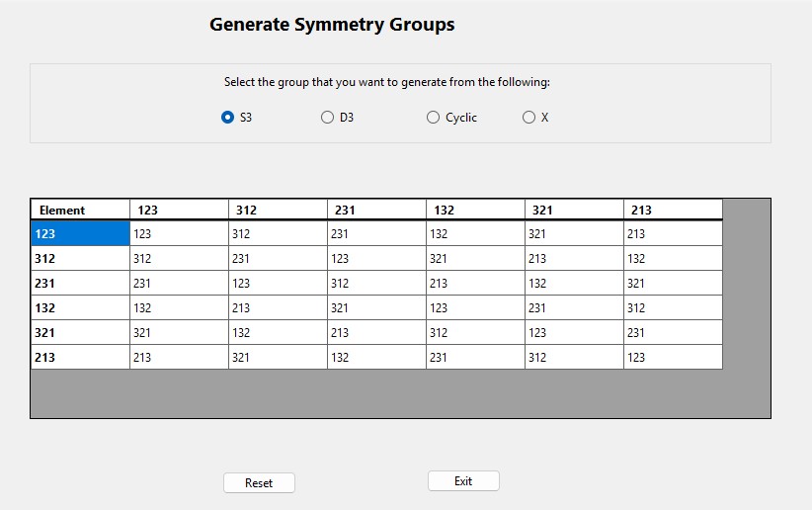Click cell in row 132, column 132
Viewport: 812px width, 510px height.
(x=475, y=307)
